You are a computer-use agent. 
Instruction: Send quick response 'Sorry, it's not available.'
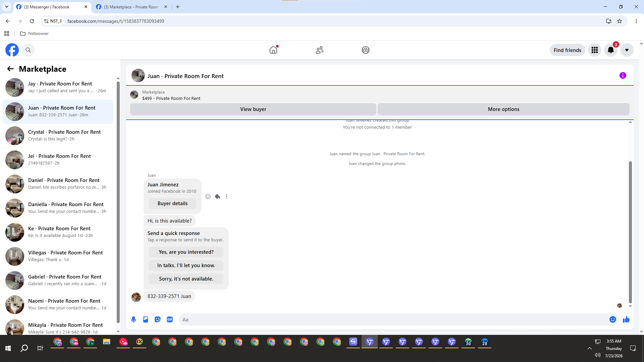[x=186, y=279]
